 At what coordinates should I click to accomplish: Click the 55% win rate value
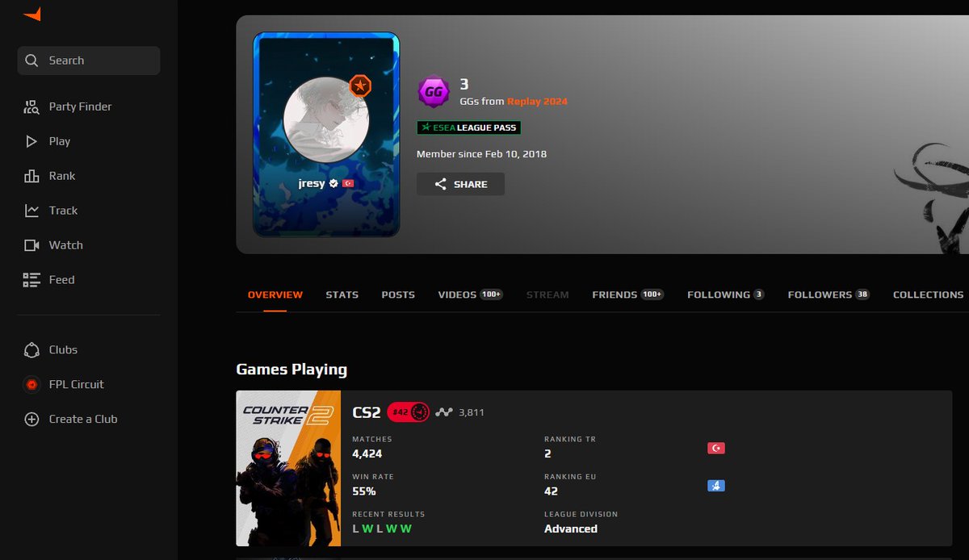364,491
